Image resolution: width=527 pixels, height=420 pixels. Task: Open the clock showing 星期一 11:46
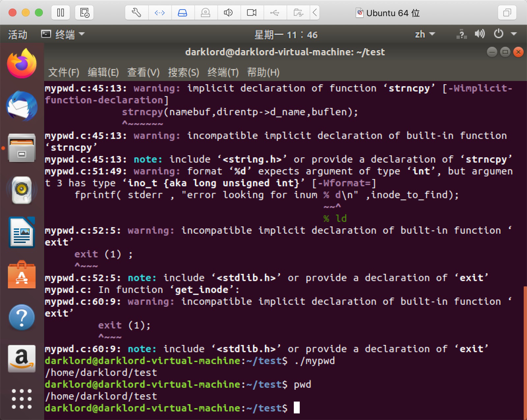[286, 35]
